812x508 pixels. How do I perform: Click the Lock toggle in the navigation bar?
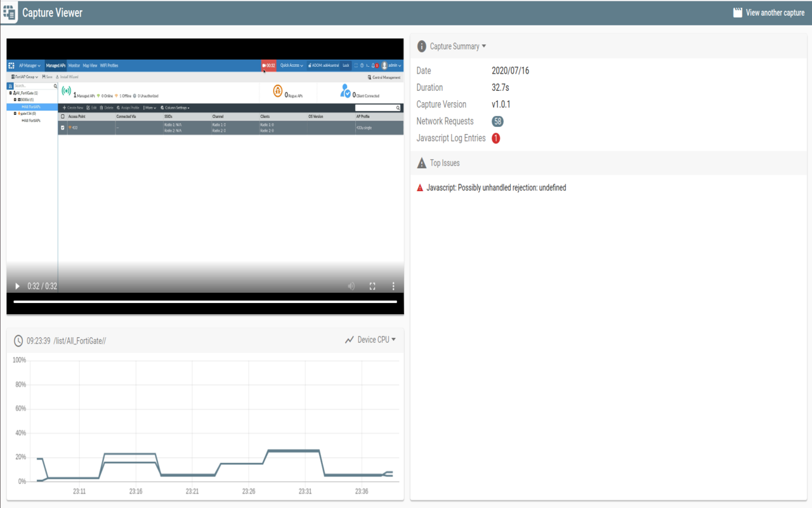tap(344, 65)
